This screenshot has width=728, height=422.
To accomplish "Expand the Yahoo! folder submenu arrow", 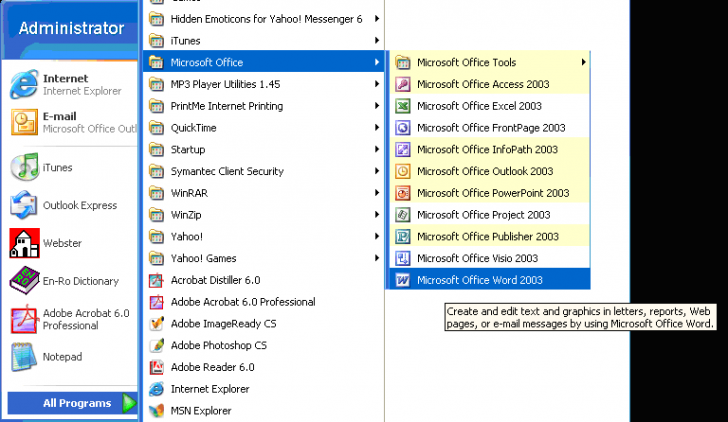I will (377, 236).
